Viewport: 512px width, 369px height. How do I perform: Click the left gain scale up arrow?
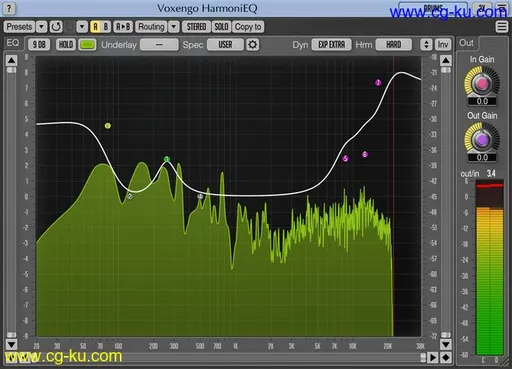coord(11,60)
